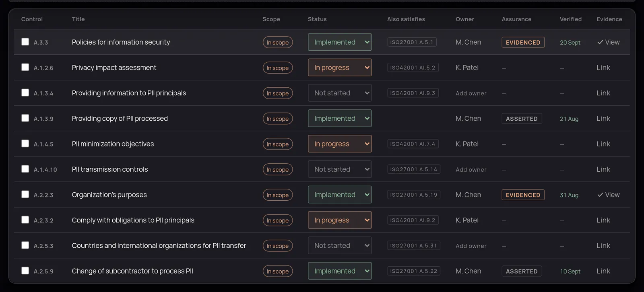Select the A.1.3.4 row checkbox

[x=25, y=93]
